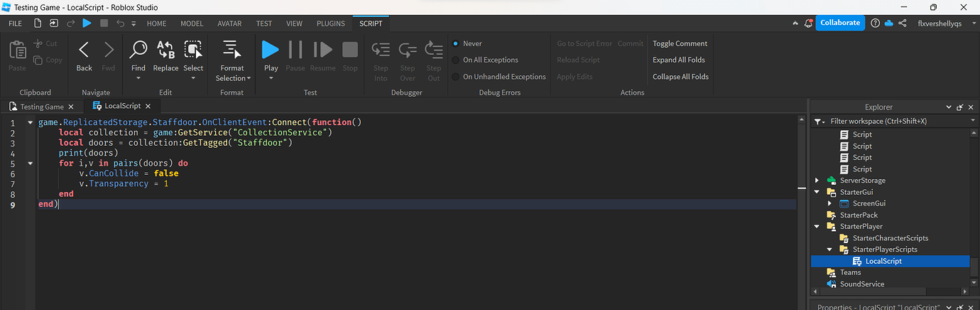Click Toggle Comment action
The height and width of the screenshot is (310, 980).
point(680,43)
